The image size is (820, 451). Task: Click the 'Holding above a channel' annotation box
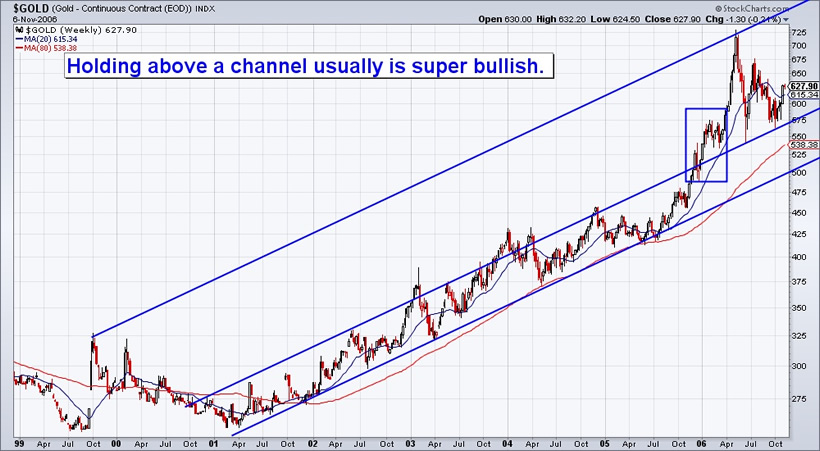[x=309, y=66]
